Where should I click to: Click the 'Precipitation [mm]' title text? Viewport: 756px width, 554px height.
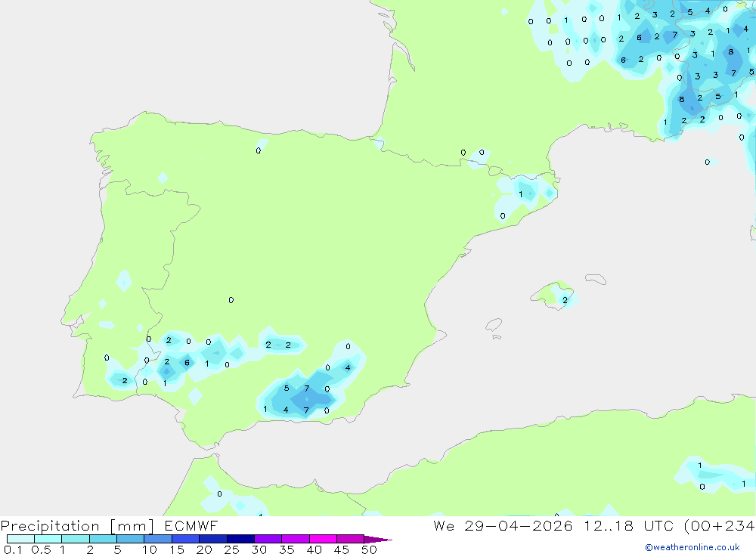point(77,526)
